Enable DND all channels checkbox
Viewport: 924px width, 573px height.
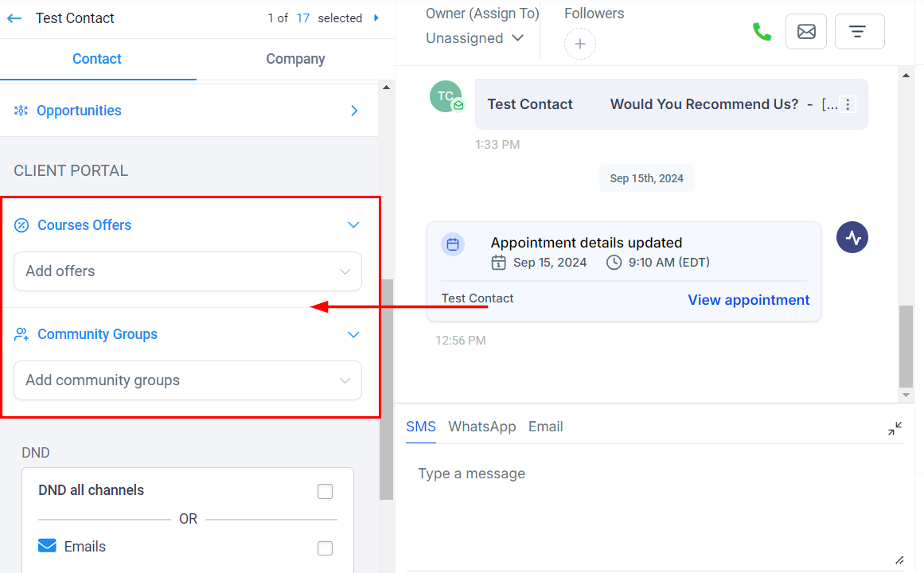tap(325, 491)
